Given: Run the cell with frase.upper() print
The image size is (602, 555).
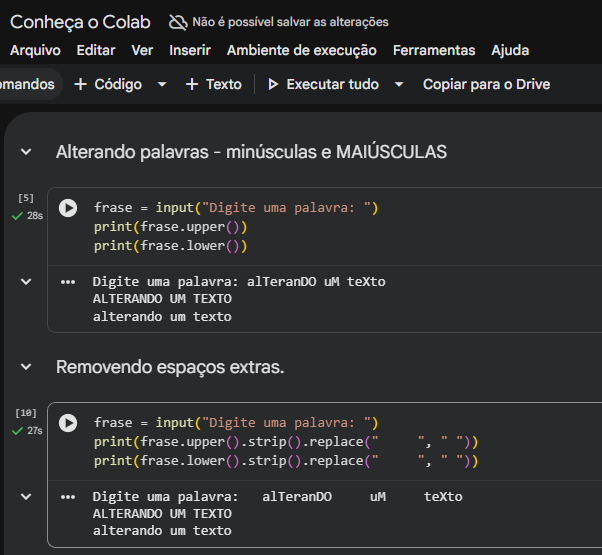Looking at the screenshot, I should [x=68, y=208].
